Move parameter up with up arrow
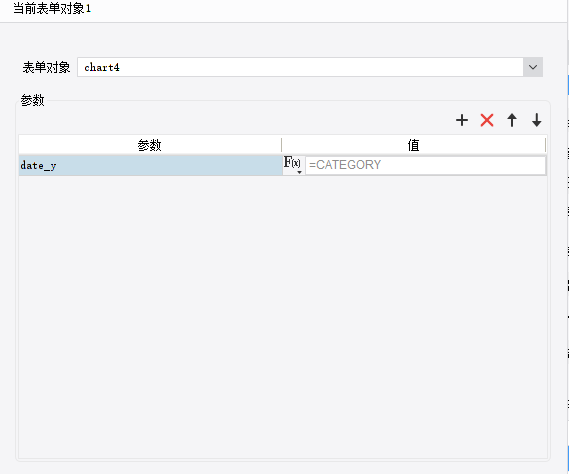This screenshot has height=474, width=569. click(512, 120)
